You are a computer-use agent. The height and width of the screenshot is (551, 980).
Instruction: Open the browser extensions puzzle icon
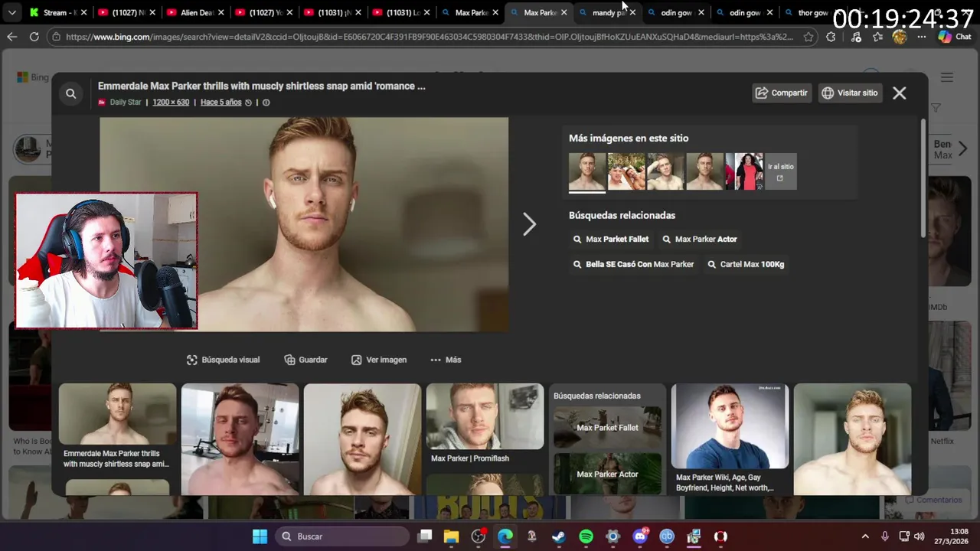point(831,37)
